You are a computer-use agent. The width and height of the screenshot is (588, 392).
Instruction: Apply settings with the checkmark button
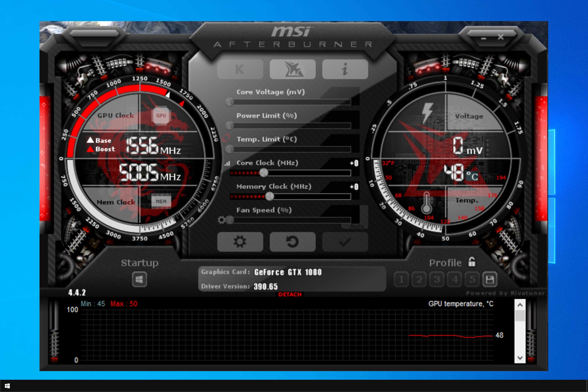[x=345, y=242]
